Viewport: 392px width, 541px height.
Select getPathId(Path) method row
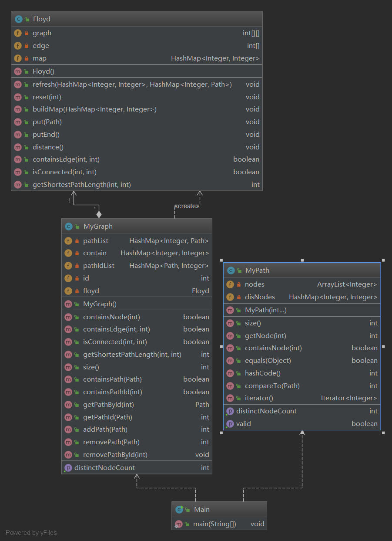point(137,417)
